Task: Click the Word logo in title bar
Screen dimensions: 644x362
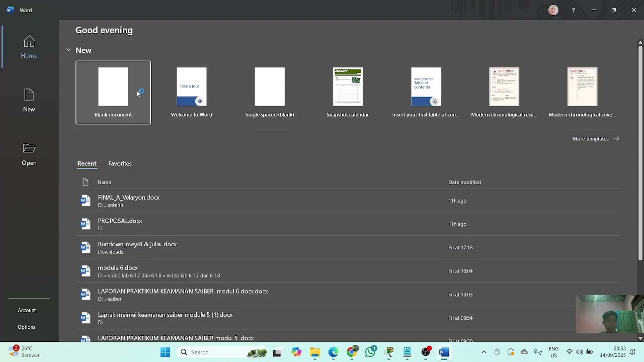Action: [10, 10]
